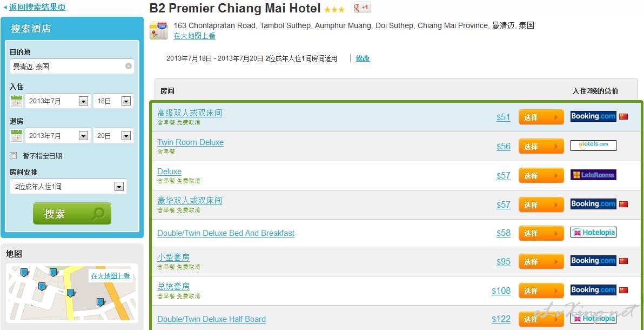The image size is (644, 330).
Task: Open the 2位成年人住1间 room arrangement dropdown
Action: (68, 187)
